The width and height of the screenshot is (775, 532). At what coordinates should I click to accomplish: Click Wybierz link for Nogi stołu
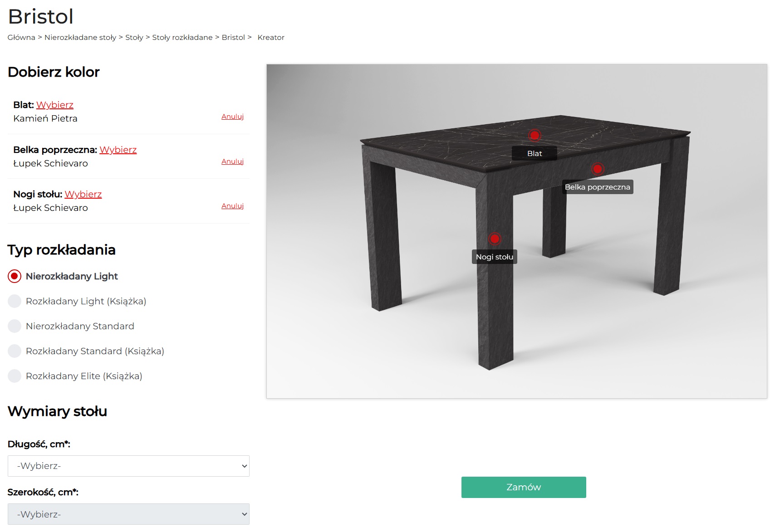coord(83,194)
